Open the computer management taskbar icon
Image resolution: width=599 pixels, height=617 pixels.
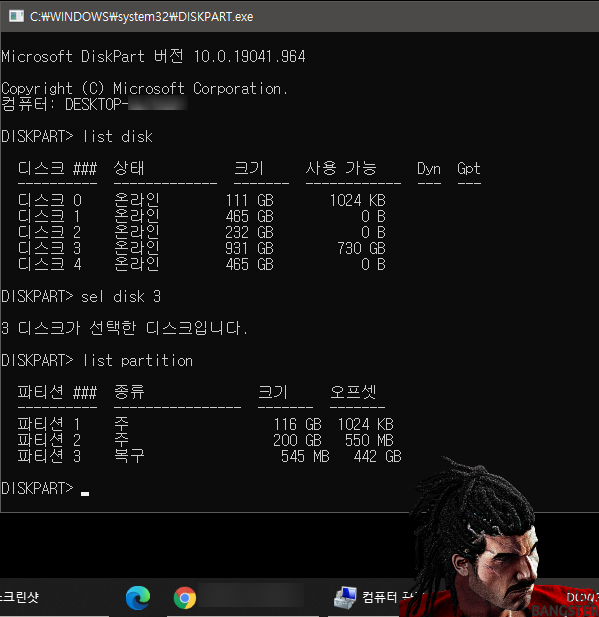(345, 598)
